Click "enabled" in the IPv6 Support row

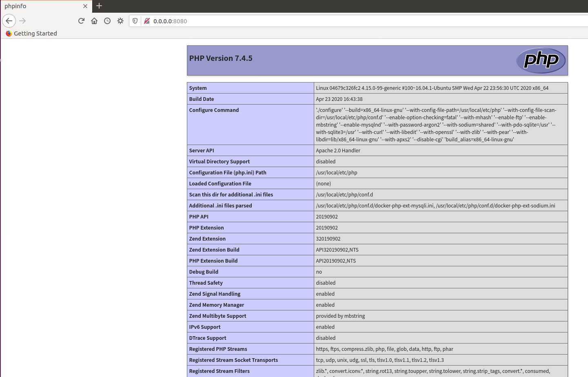[325, 327]
